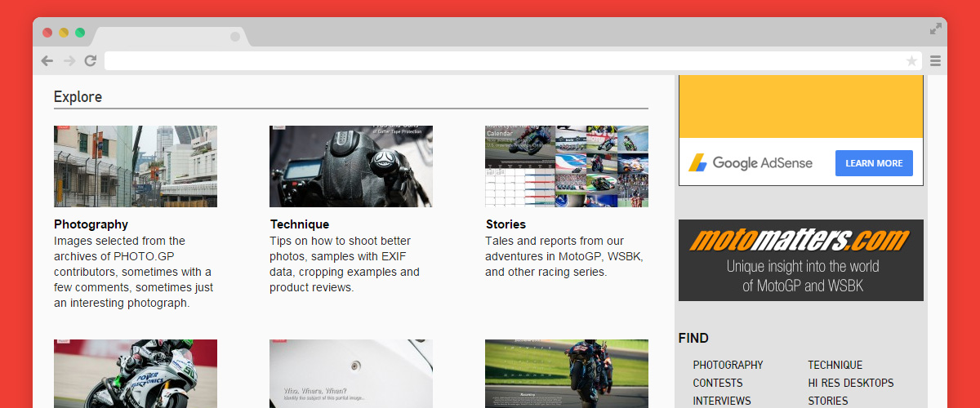Open the Photography street circuit thumbnail

coord(136,166)
